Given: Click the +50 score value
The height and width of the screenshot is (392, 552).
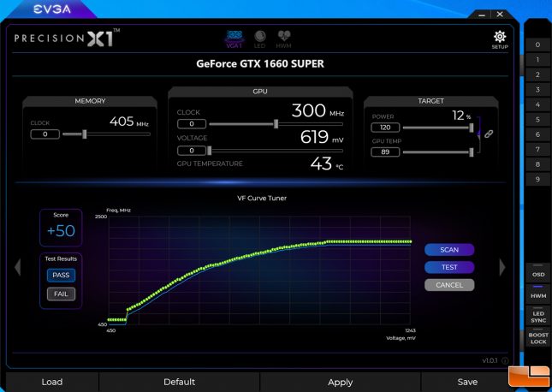Looking at the screenshot, I should (61, 231).
